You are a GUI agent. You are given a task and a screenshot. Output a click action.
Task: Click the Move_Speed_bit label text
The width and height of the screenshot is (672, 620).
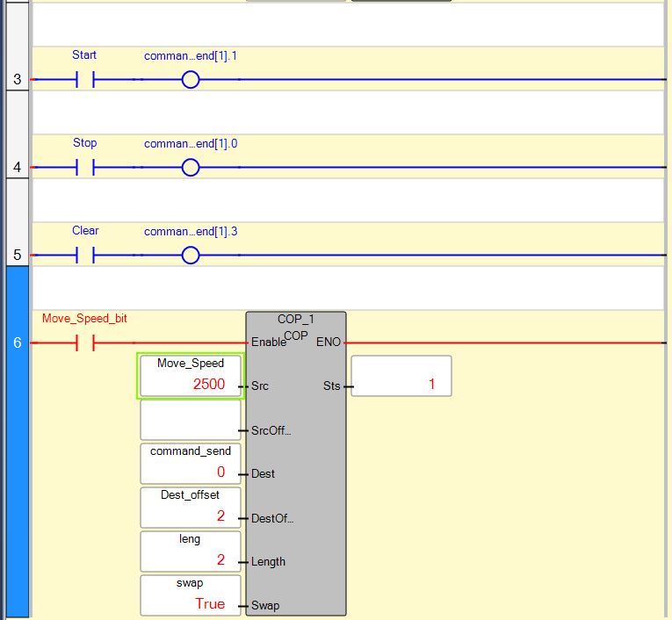(85, 319)
